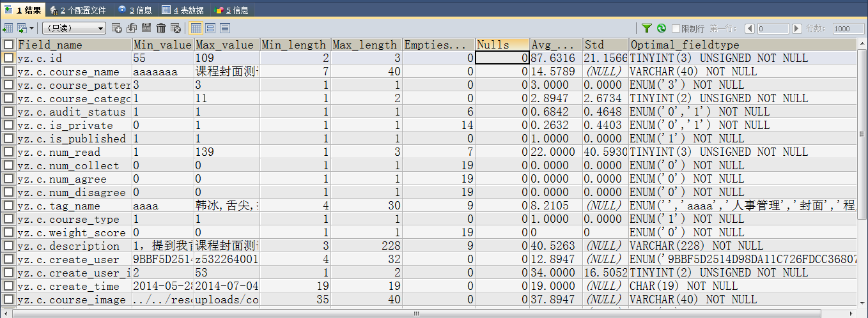
Task: Refresh the result set with green refresh icon
Action: (x=662, y=29)
